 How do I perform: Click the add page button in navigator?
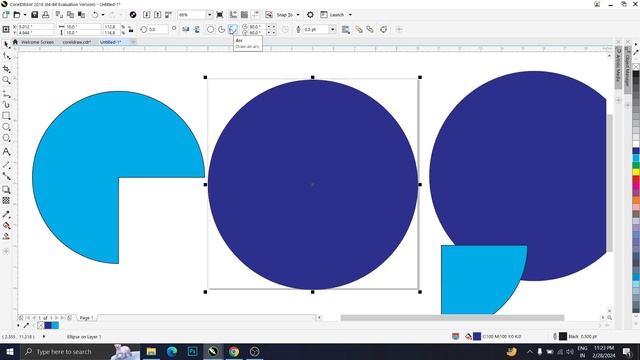(x=69, y=318)
